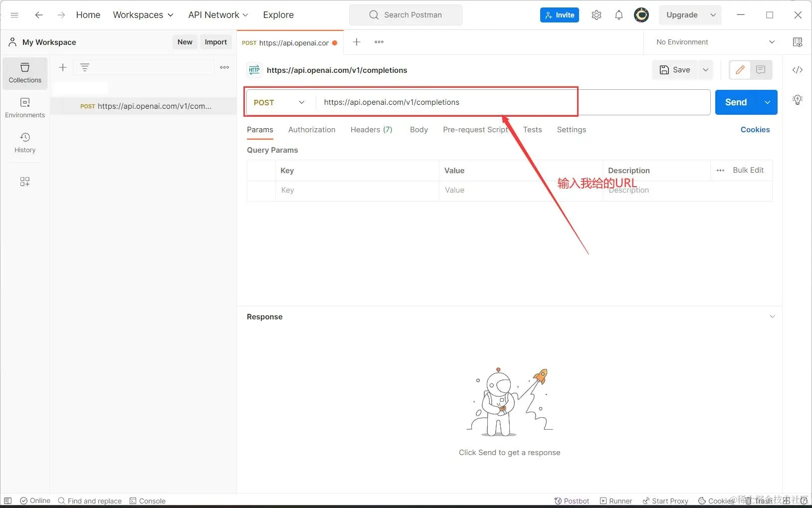812x508 pixels.
Task: Open the No Environment selector
Action: [715, 42]
